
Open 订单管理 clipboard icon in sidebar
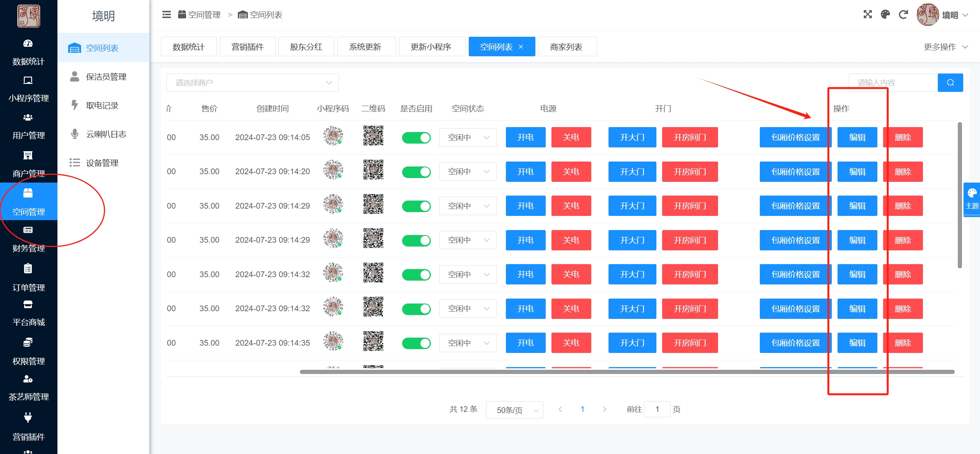pos(28,269)
